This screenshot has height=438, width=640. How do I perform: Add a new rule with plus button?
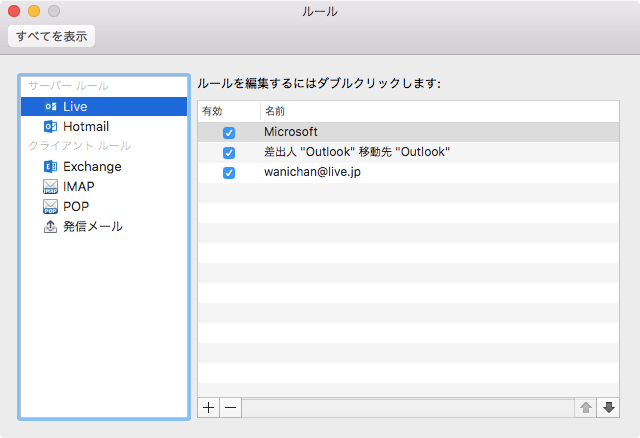(x=209, y=407)
